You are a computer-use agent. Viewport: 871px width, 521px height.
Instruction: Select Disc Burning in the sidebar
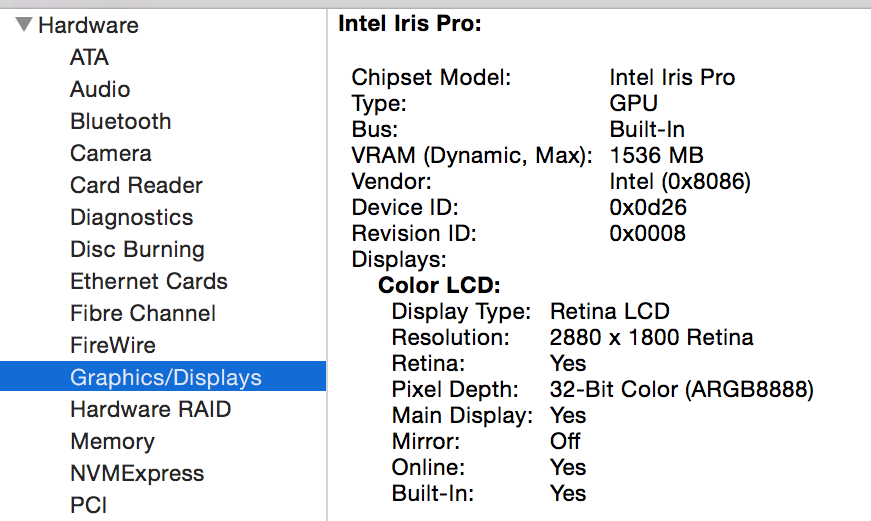[x=137, y=249]
